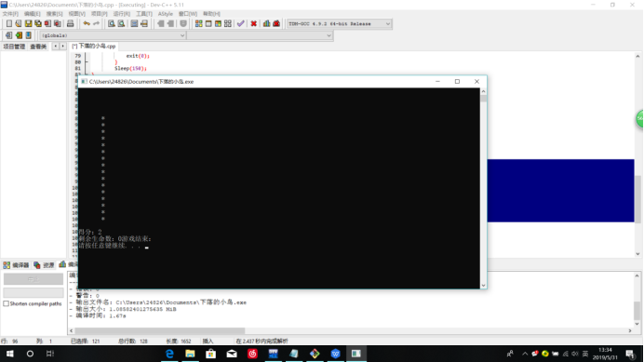Image resolution: width=644 pixels, height=362 pixels.
Task: Click the right tab-scroll arrow in sidebar
Action: [63, 46]
